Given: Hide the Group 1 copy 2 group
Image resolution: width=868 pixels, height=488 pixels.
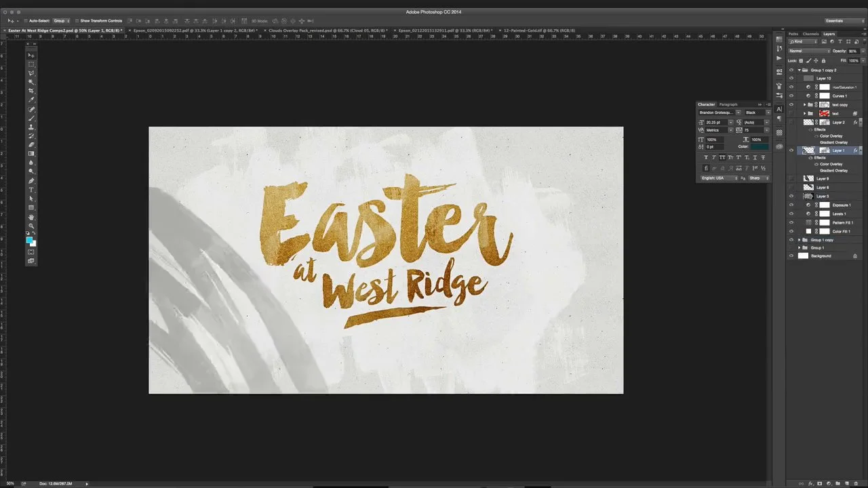Looking at the screenshot, I should (x=791, y=70).
